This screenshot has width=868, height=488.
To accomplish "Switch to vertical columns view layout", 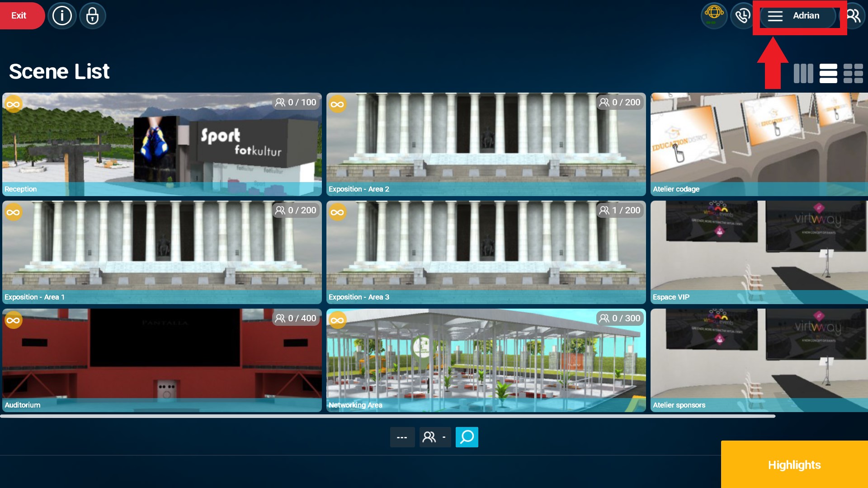I will (x=803, y=73).
